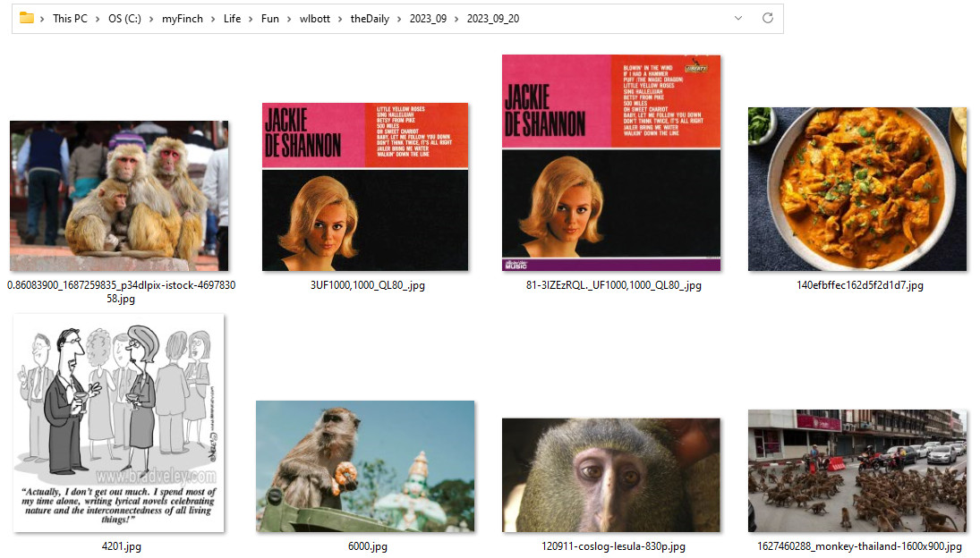Jump to OS (C:) in address path
Screen dimensions: 980x558
click(129, 19)
